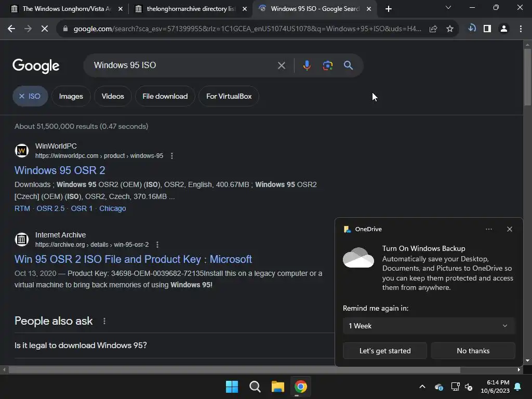Click Chrome icon in taskbar

pos(300,387)
